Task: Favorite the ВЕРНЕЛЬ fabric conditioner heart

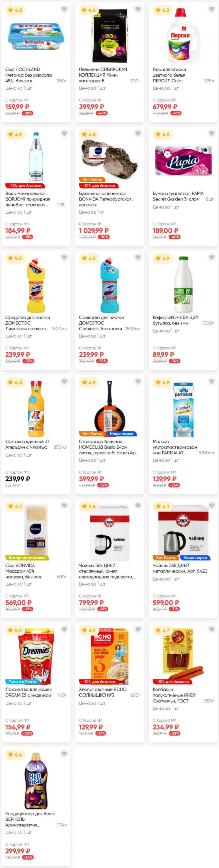Action: (x=64, y=753)
